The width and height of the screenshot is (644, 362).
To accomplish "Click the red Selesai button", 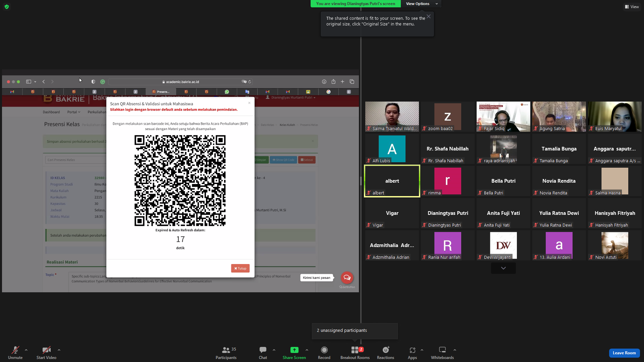I will coord(307,160).
